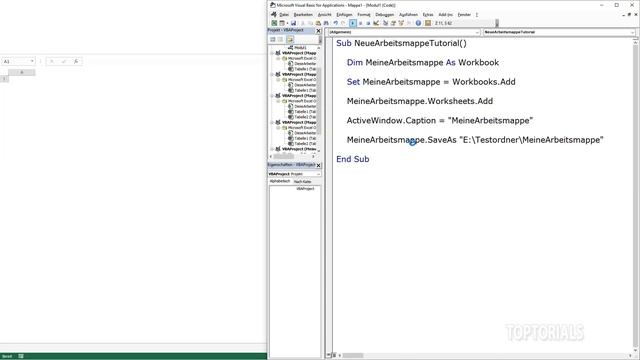
Task: Select column A header in Excel
Action: (22, 72)
